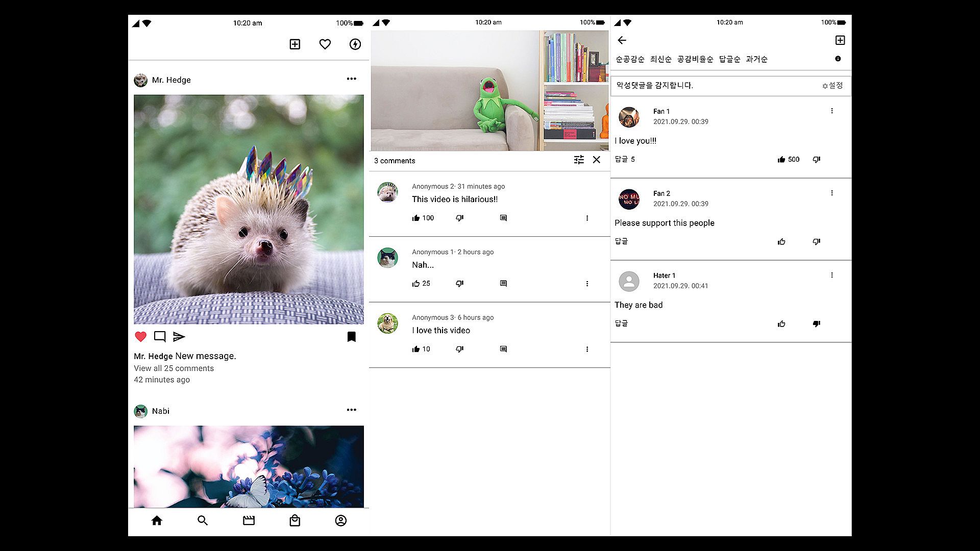Go back with the left arrow icon

tap(622, 40)
